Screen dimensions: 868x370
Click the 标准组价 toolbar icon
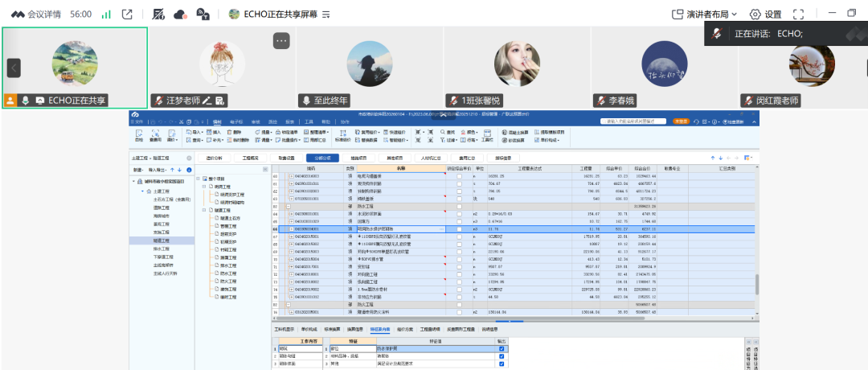(x=341, y=136)
